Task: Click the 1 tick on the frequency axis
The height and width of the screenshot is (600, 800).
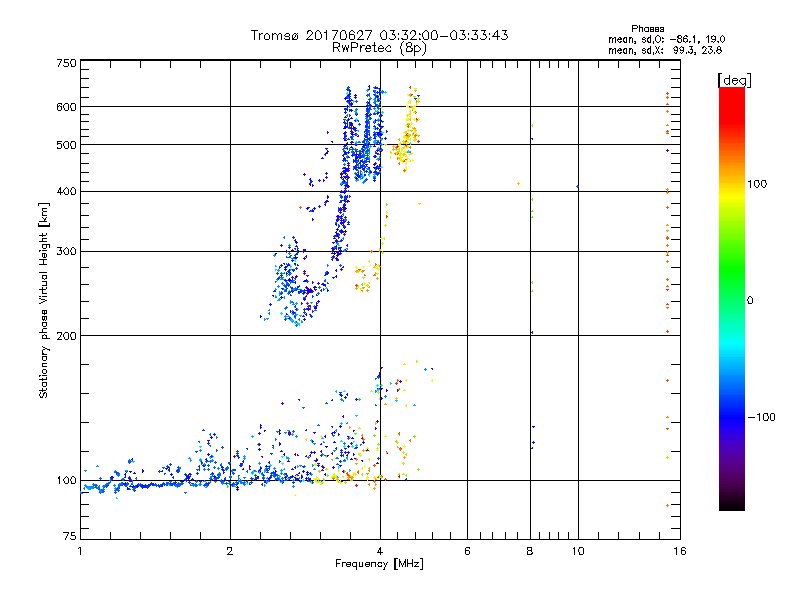Action: pos(80,551)
